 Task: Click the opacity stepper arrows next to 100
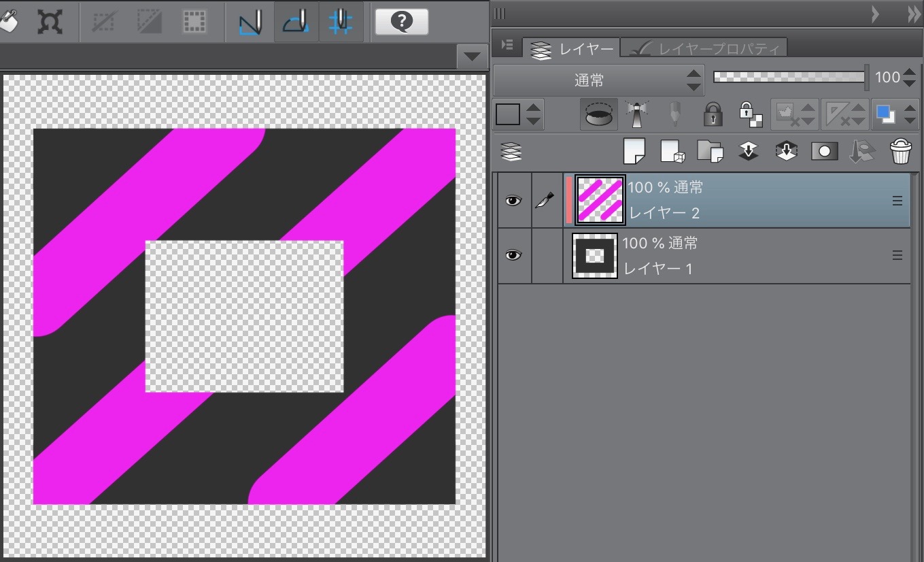click(910, 78)
